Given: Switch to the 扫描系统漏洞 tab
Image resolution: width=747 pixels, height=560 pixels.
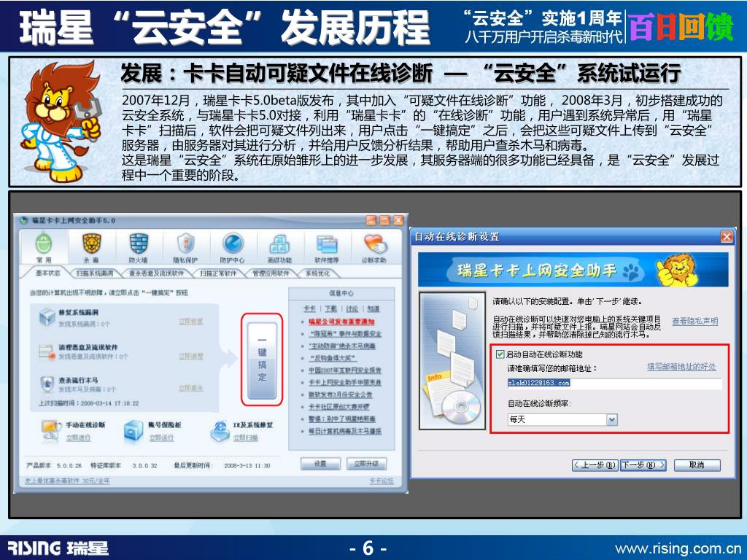Looking at the screenshot, I should [95, 273].
